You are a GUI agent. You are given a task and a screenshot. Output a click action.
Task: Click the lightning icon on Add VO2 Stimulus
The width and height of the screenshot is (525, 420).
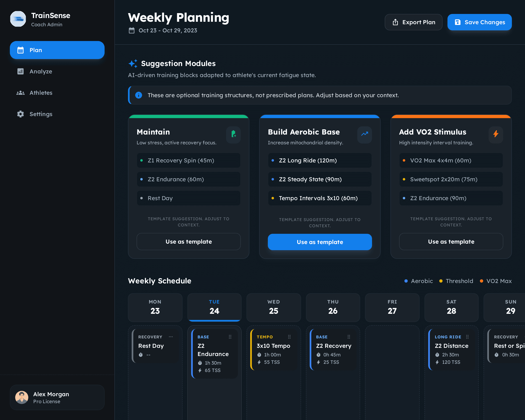[496, 135]
